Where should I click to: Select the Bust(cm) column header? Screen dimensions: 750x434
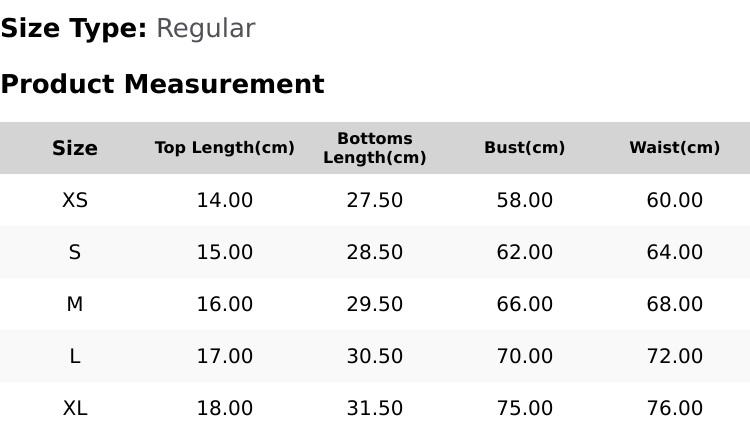[x=525, y=147]
